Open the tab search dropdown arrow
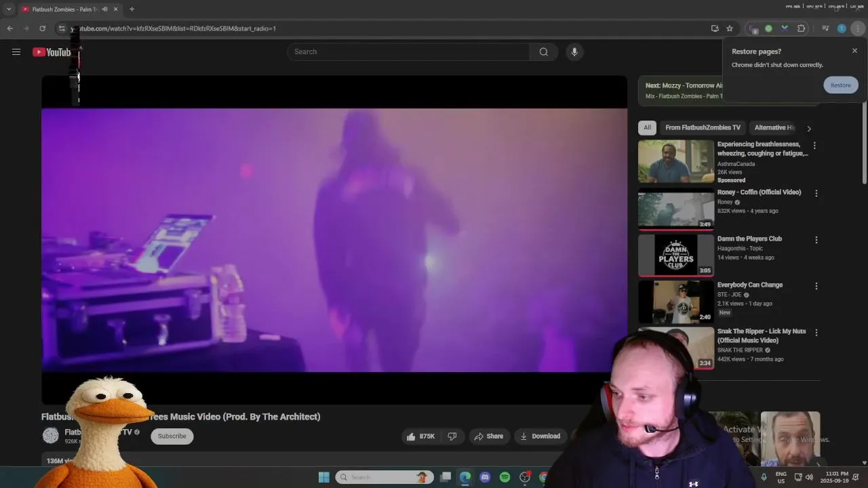Screen dimensions: 868x488 pyautogui.click(x=9, y=9)
